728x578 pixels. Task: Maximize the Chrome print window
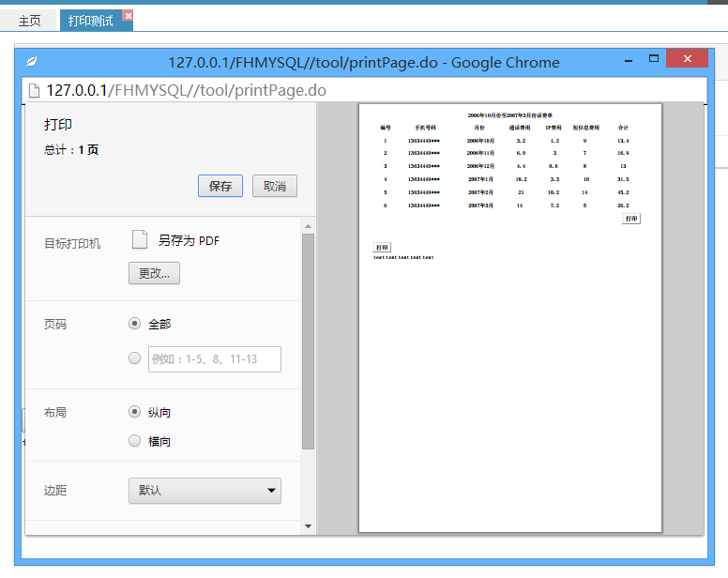point(654,58)
